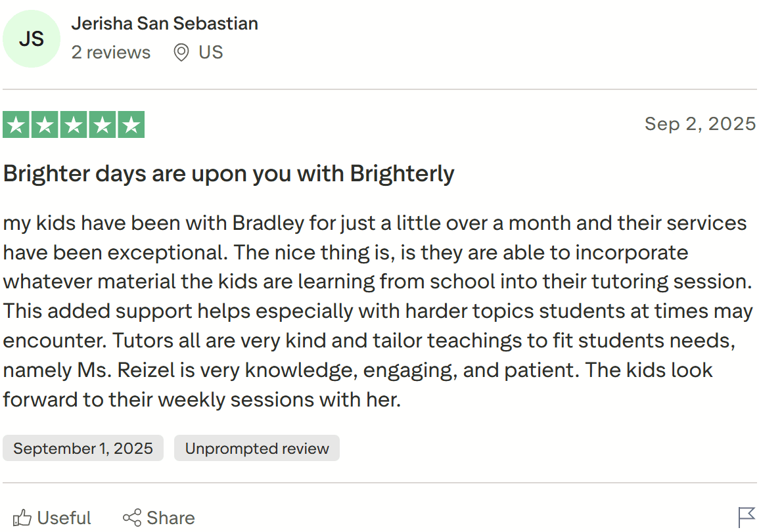Open the "Brighter days are upon you" review title

point(229,173)
